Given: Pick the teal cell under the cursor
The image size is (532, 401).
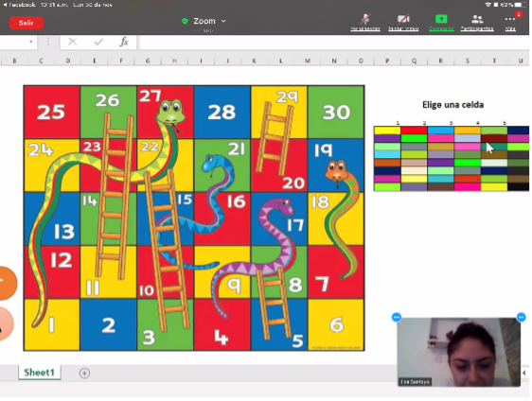Looking at the screenshot, I should 494,147.
